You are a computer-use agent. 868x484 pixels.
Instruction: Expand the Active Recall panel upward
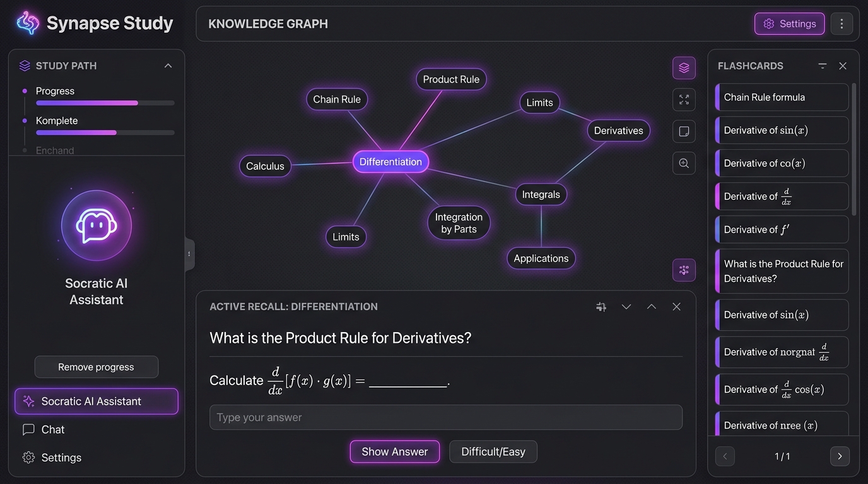click(652, 307)
